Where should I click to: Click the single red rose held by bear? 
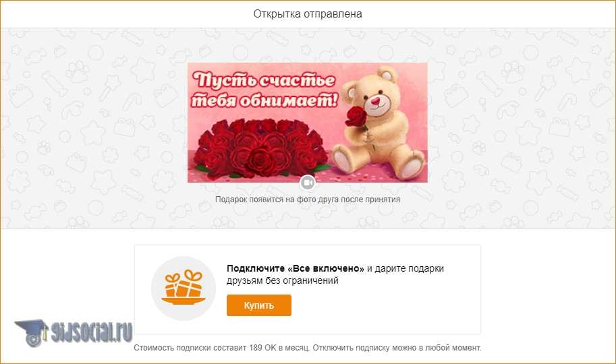356,116
